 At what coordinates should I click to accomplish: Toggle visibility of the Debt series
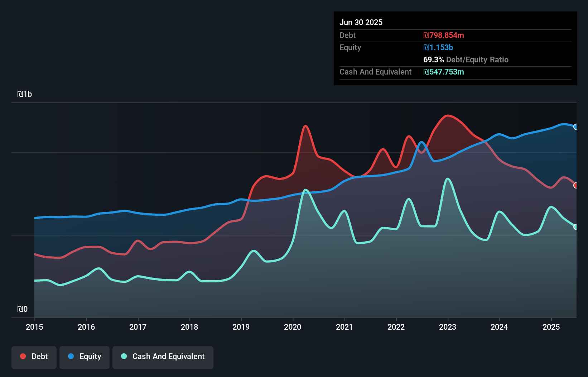[x=34, y=356]
